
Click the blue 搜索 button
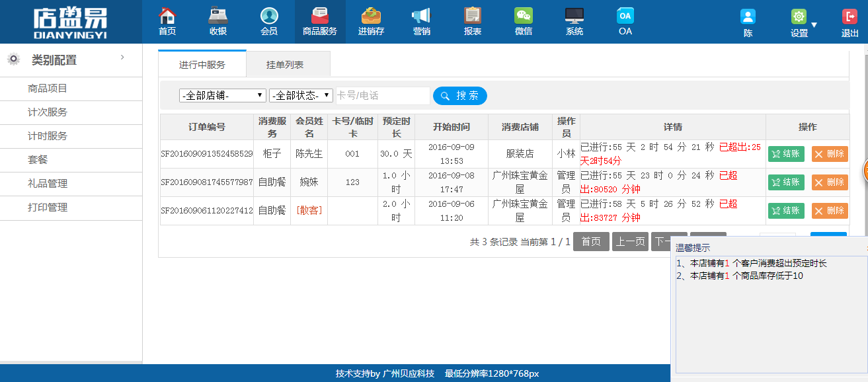(x=460, y=96)
